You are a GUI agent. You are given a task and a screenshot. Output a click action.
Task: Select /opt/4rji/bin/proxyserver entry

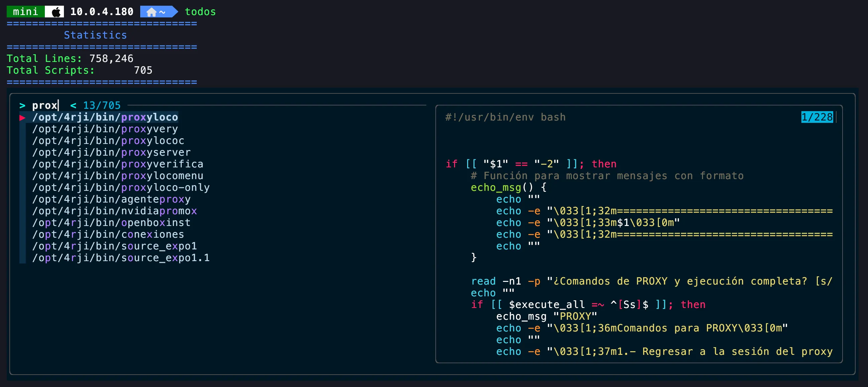pyautogui.click(x=111, y=152)
